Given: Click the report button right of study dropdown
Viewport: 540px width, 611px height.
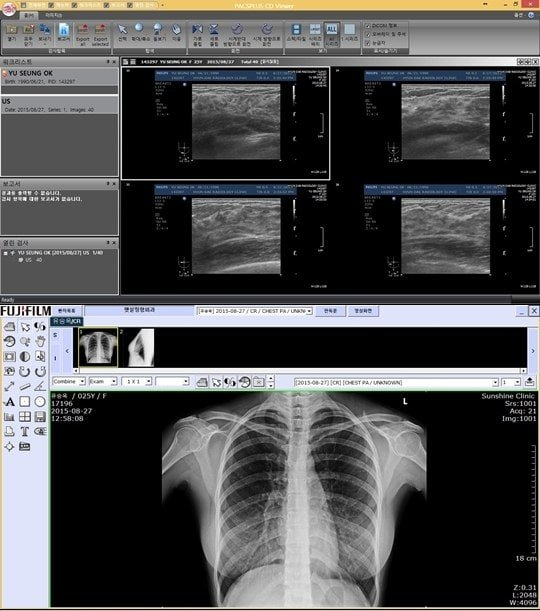Looking at the screenshot, I should click(330, 311).
